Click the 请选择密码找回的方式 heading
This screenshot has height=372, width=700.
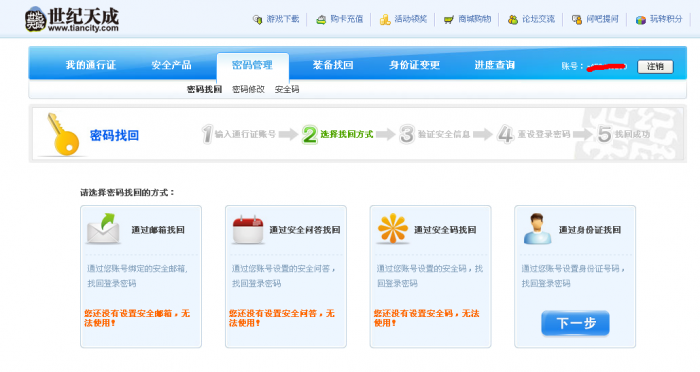(127, 192)
